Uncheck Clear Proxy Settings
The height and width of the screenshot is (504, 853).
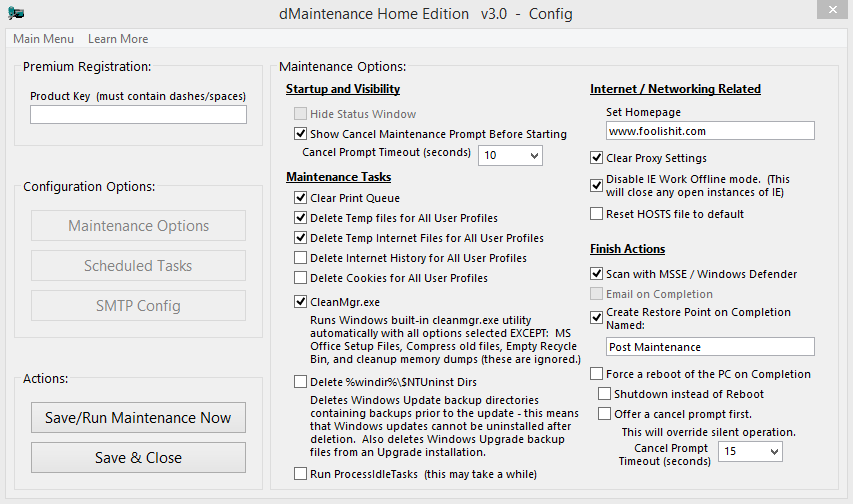[x=597, y=158]
